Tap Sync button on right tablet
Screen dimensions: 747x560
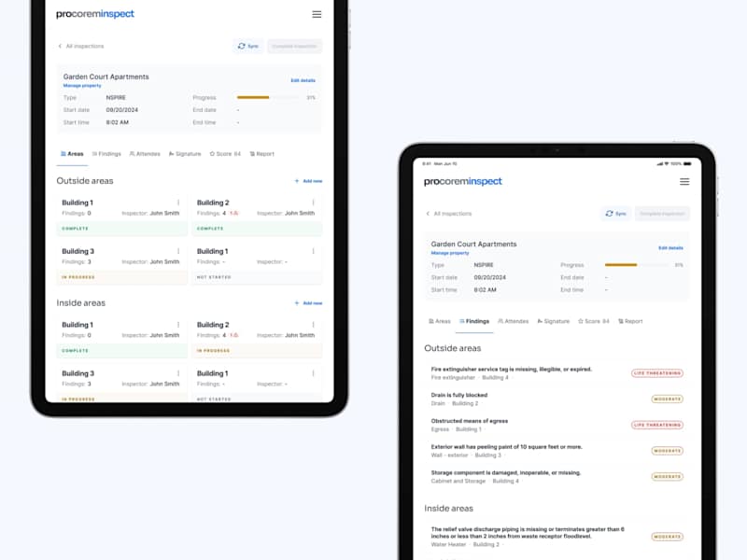pos(616,214)
